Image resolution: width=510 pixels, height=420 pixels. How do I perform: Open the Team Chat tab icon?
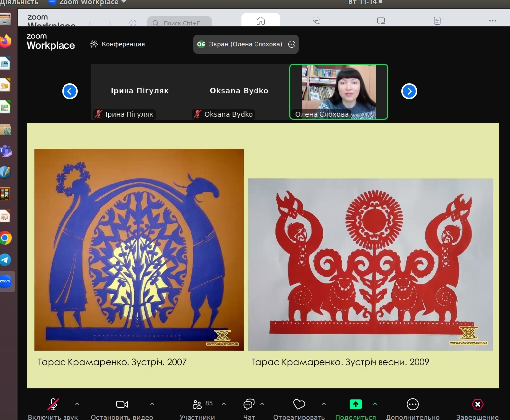[x=317, y=21]
